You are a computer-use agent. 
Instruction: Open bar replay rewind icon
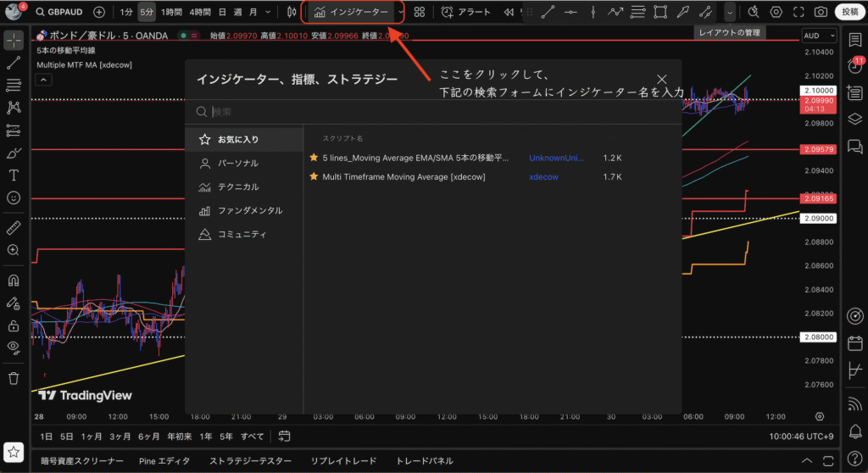pyautogui.click(x=509, y=12)
